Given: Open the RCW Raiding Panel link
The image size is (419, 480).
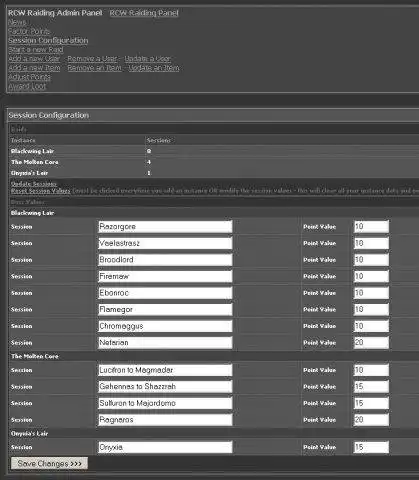Looking at the screenshot, I should coord(144,13).
